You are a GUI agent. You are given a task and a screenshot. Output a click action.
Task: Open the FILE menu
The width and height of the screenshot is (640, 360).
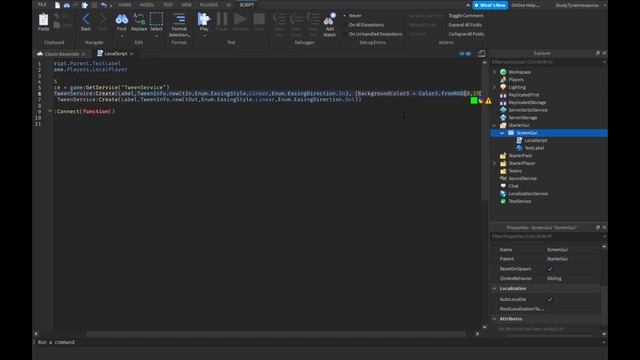[42, 4]
